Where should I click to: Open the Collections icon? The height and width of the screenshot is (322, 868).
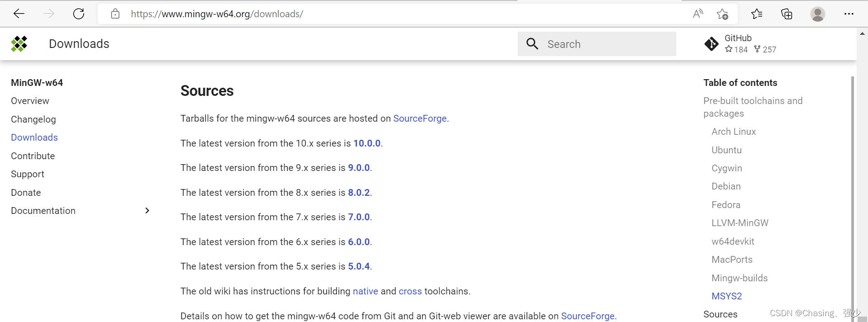pyautogui.click(x=787, y=14)
